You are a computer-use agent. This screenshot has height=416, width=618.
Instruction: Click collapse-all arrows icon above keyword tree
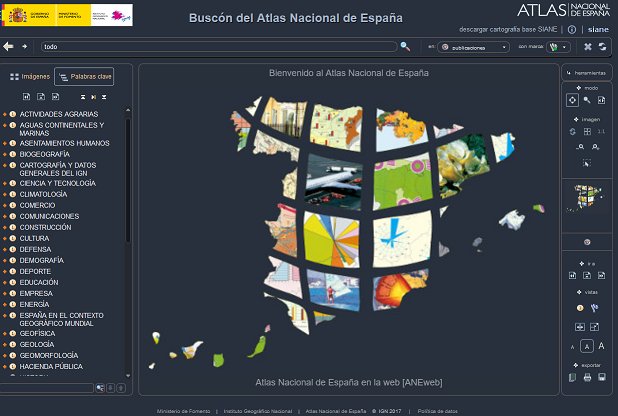[x=83, y=97]
